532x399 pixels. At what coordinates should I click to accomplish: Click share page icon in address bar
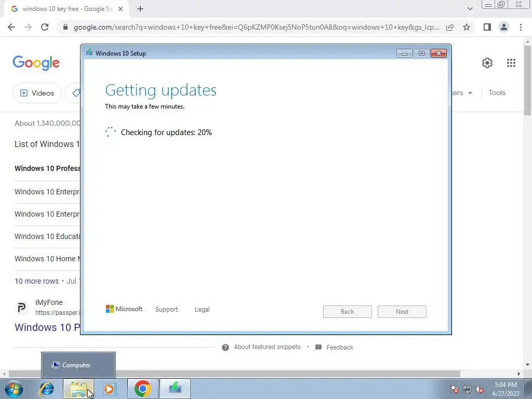[x=450, y=27]
